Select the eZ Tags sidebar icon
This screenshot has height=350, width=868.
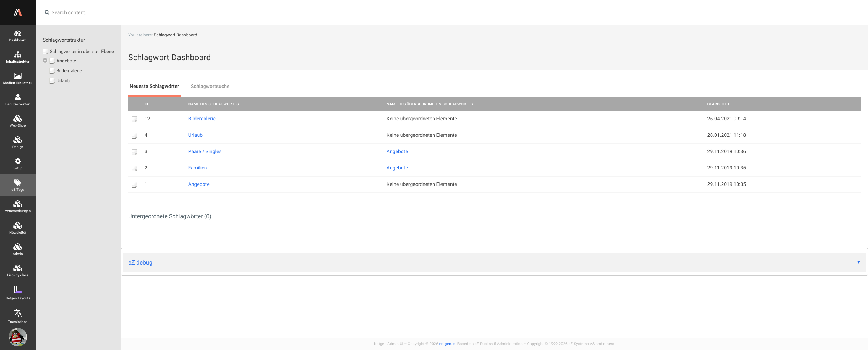[17, 185]
